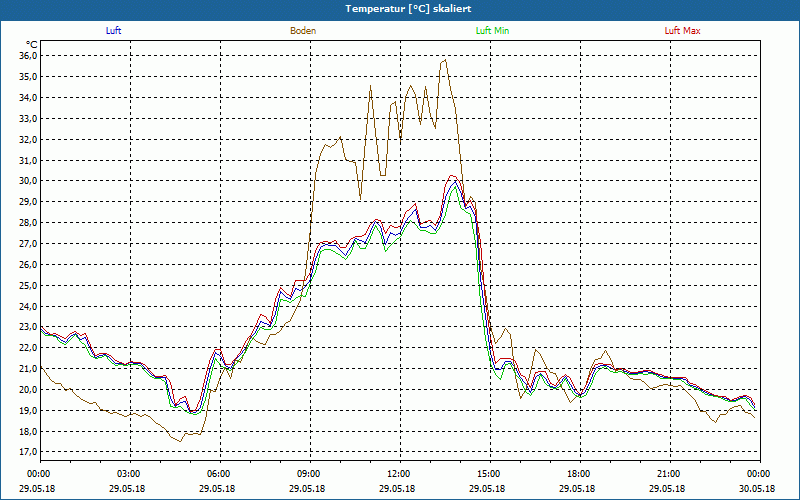Image resolution: width=800 pixels, height=500 pixels.
Task: Click the chart title Temperatur [°C] skaliert
Action: [408, 9]
